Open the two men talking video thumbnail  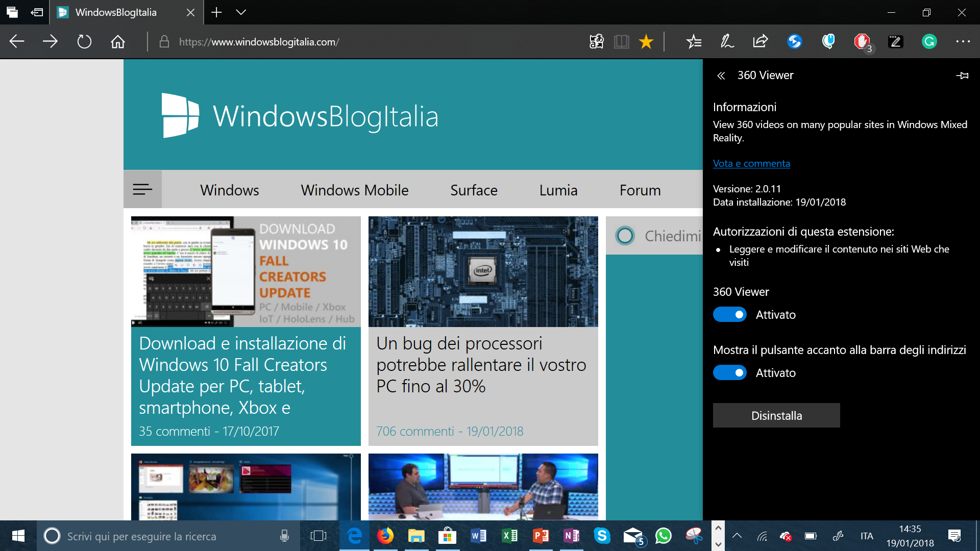pos(483,487)
